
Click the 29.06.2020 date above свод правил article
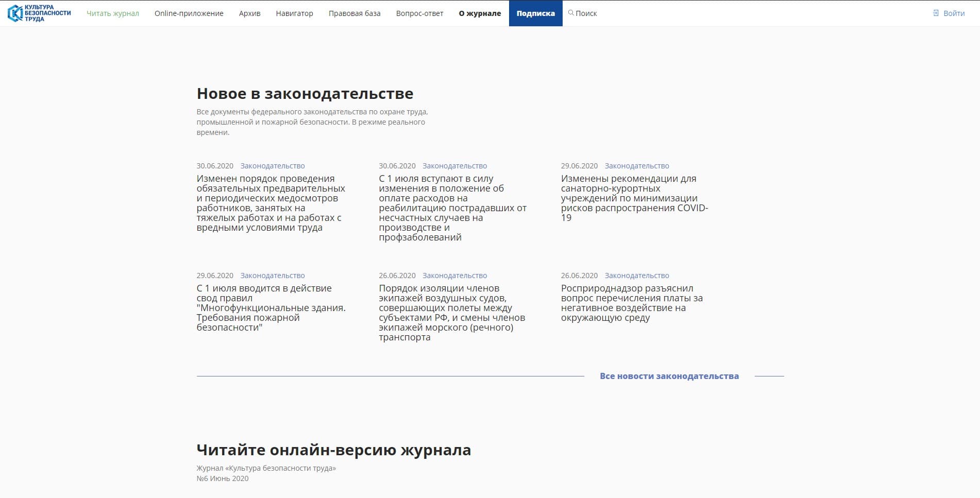(x=215, y=276)
